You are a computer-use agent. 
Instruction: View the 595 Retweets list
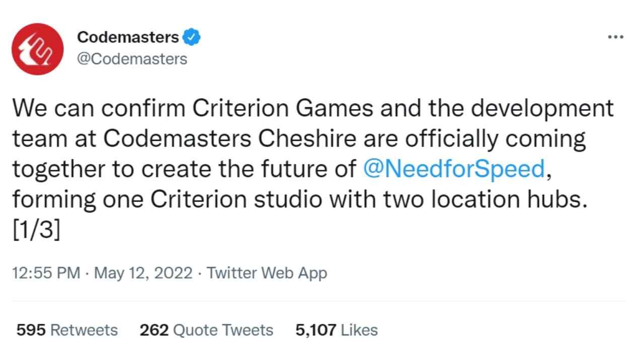click(x=67, y=330)
